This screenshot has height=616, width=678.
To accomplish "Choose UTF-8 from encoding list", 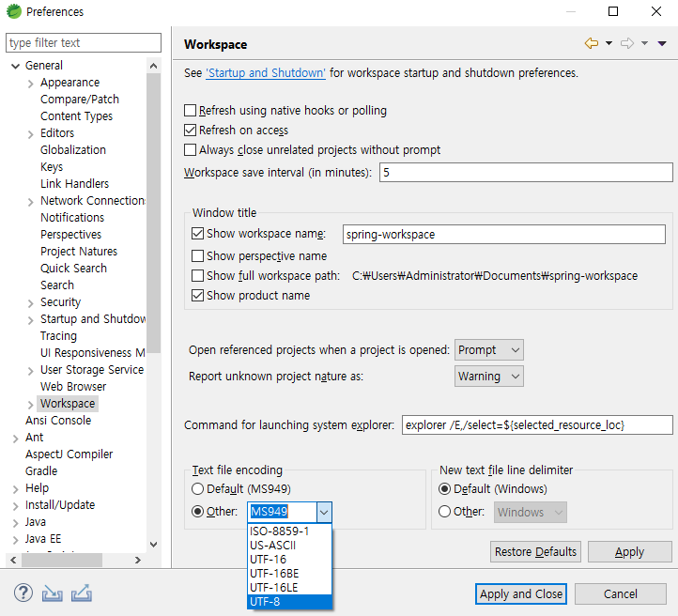I will (289, 602).
